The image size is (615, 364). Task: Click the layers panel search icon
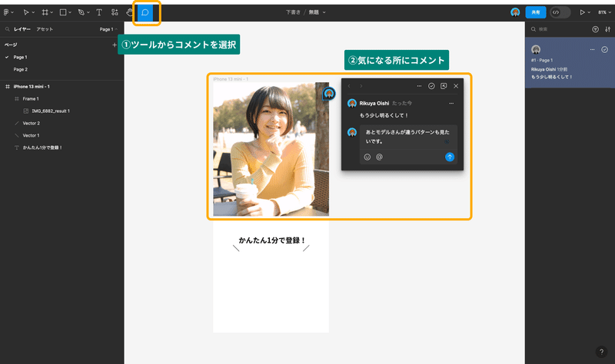(x=7, y=29)
